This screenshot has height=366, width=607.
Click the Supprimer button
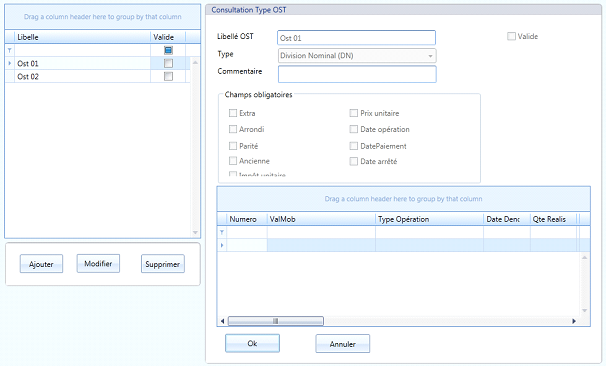[x=163, y=264]
